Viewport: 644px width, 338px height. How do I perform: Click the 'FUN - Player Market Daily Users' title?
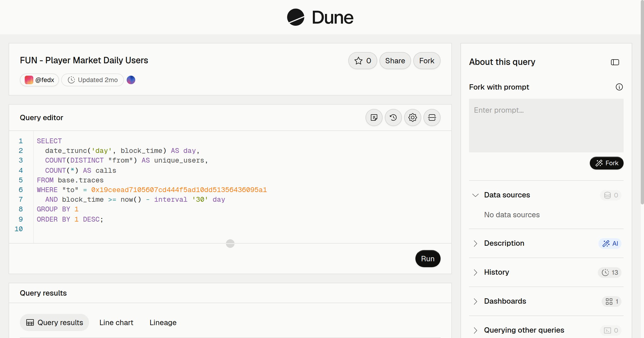[84, 60]
